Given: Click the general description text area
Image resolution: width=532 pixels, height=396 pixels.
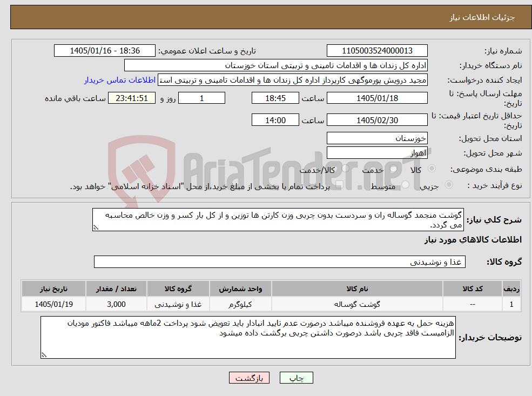Looking at the screenshot, I should pos(278,220).
